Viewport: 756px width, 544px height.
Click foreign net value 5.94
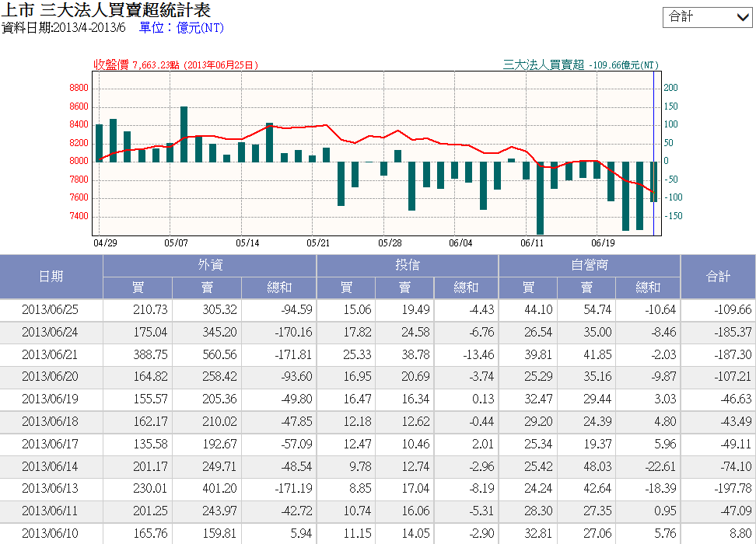coord(301,533)
